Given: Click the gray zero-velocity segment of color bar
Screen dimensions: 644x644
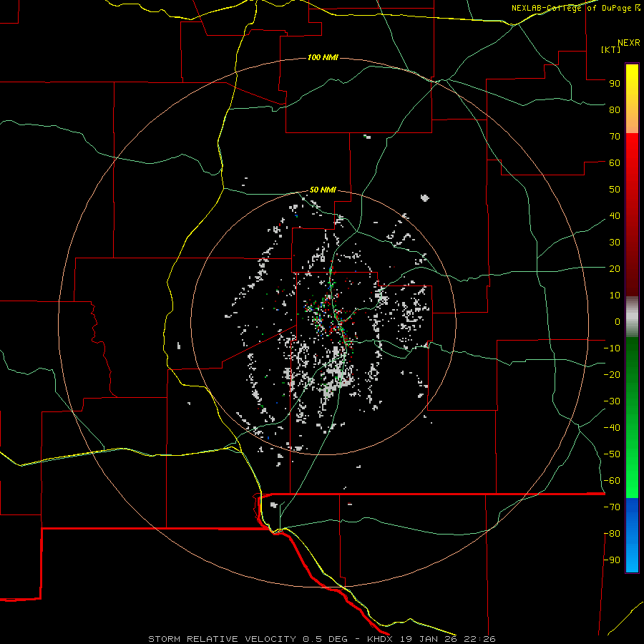Looking at the screenshot, I should (632, 317).
